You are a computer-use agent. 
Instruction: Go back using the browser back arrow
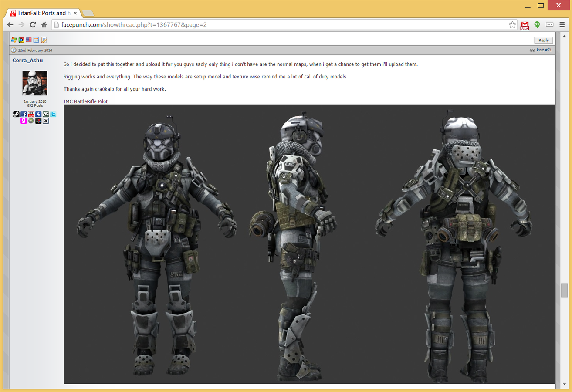click(10, 25)
